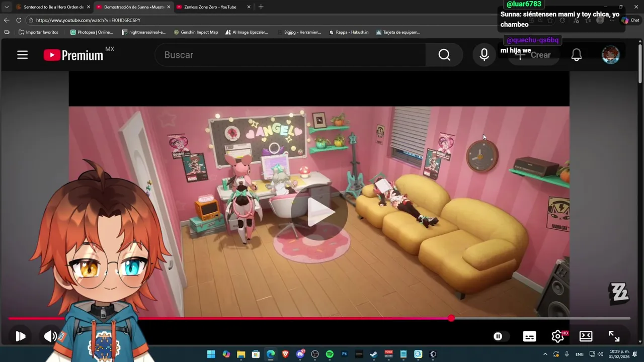The image size is (644, 362).
Task: Open Discord from the taskbar
Action: pos(300,354)
